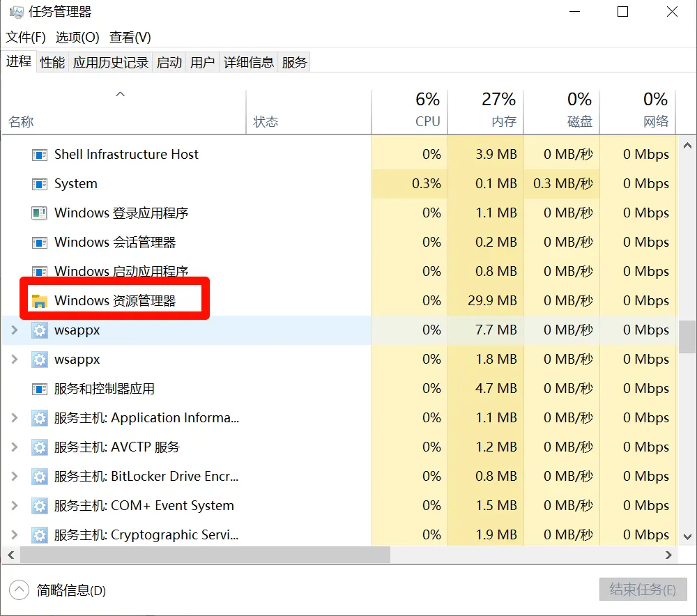
Task: Collapse to 简略信息 using the round arrow
Action: pyautogui.click(x=19, y=590)
